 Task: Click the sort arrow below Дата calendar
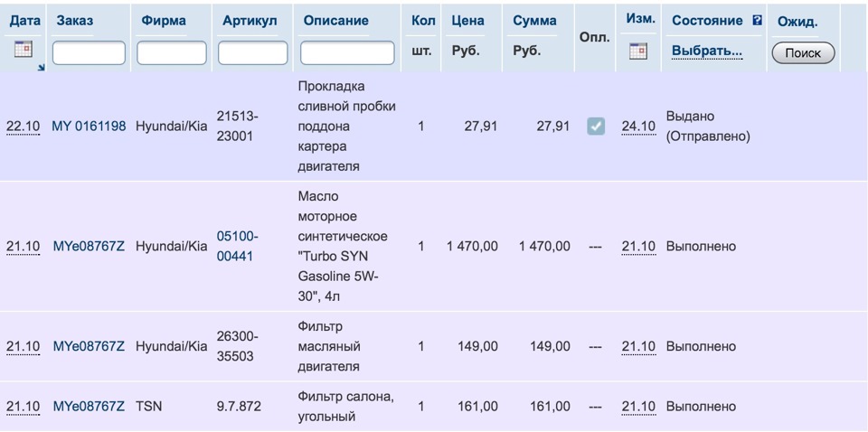click(42, 67)
